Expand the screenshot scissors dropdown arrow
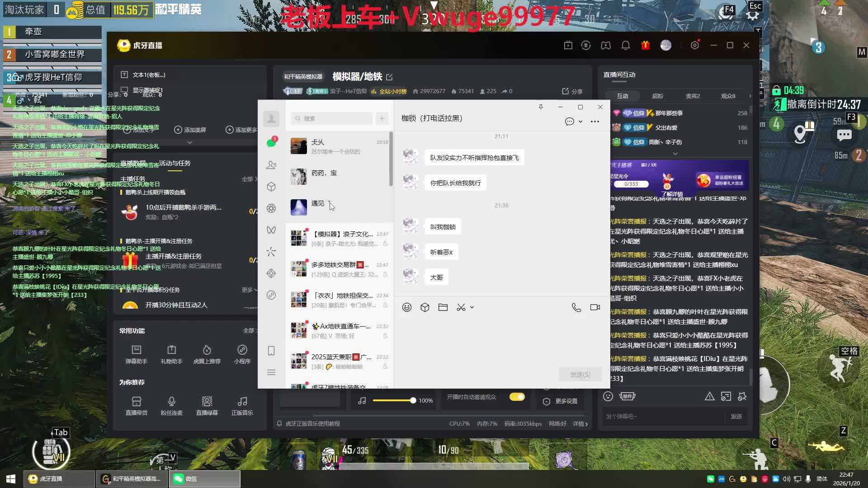The image size is (868, 488). 472,307
